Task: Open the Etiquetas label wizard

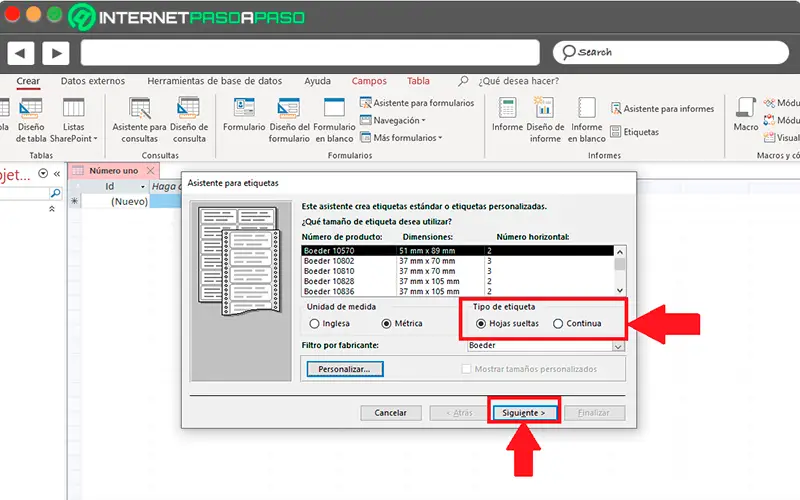Action: pyautogui.click(x=635, y=132)
